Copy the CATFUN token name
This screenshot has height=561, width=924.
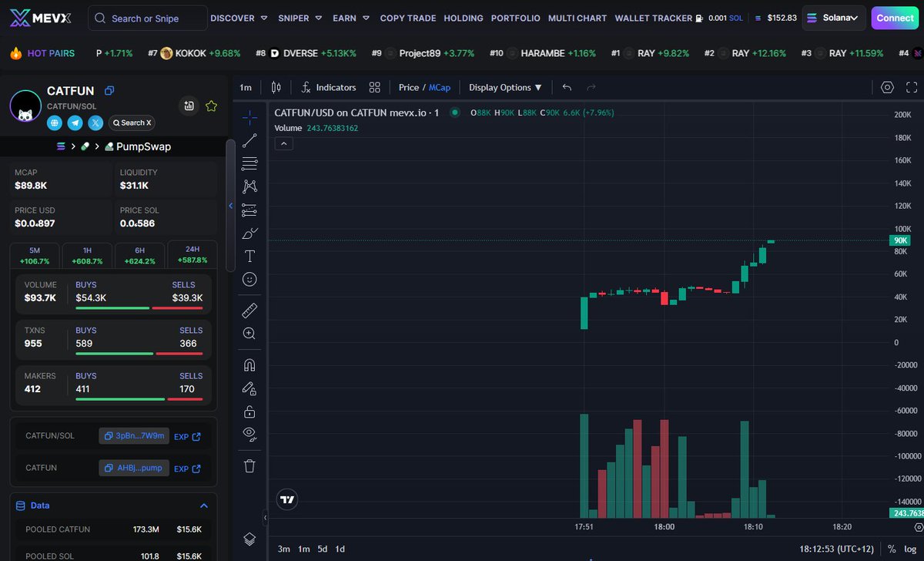[x=109, y=91]
